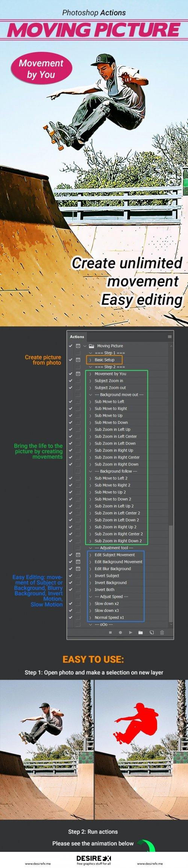The image size is (188, 868).
Task: Click the Create new set folder icon
Action: tap(141, 632)
